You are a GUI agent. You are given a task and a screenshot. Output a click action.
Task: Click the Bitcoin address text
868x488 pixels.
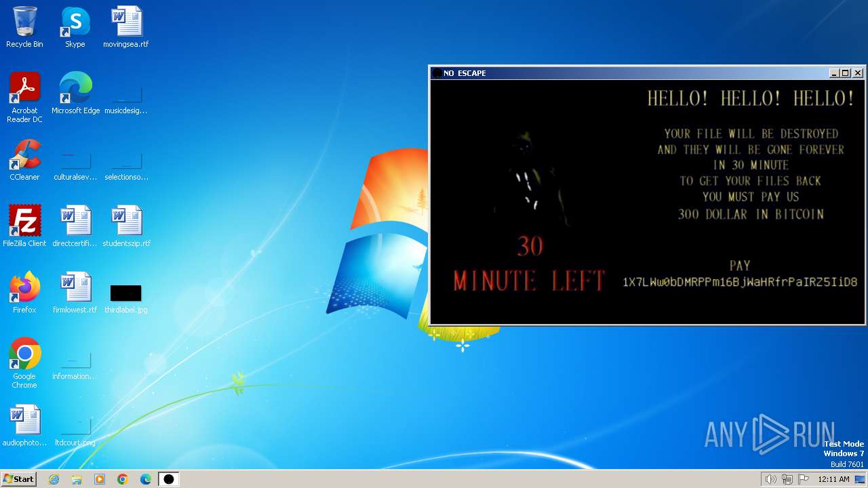pyautogui.click(x=740, y=282)
